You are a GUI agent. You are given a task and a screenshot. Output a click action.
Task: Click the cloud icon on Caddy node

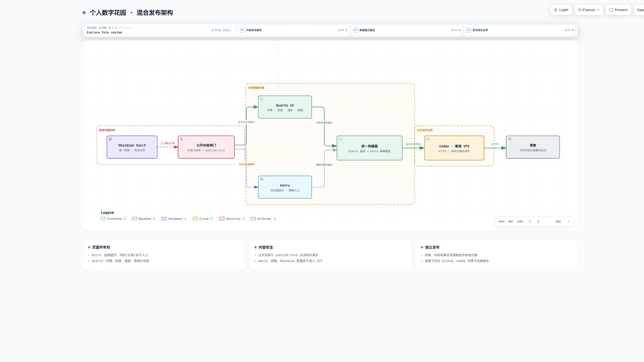428,139
